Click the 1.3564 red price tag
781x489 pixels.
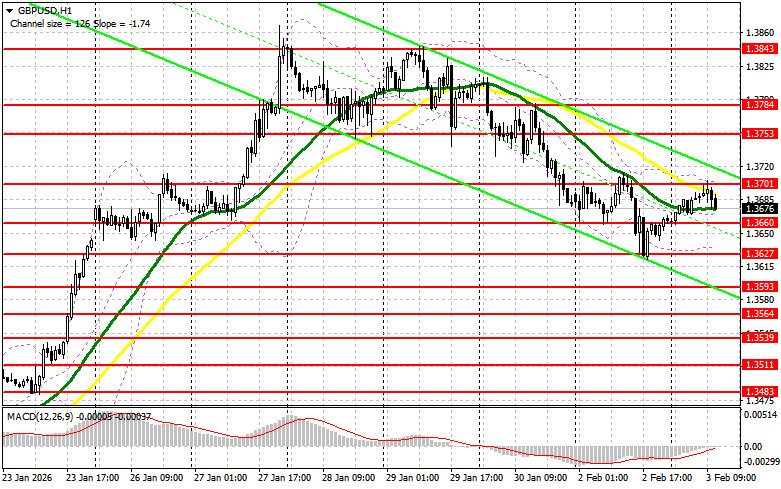[x=759, y=313]
